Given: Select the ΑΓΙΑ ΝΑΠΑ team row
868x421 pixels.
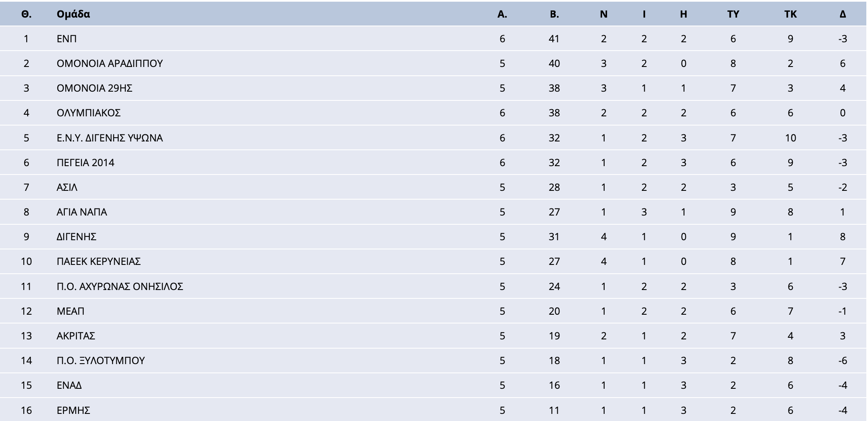Looking at the screenshot, I should 433,212.
